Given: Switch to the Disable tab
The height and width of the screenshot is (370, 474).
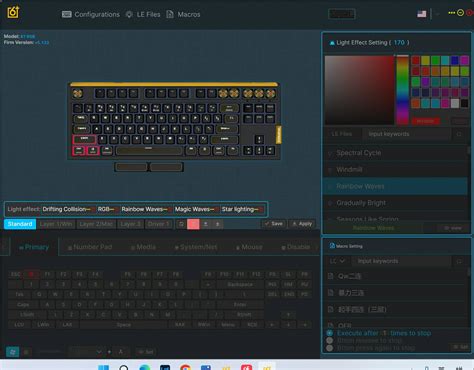Looking at the screenshot, I should tap(296, 247).
